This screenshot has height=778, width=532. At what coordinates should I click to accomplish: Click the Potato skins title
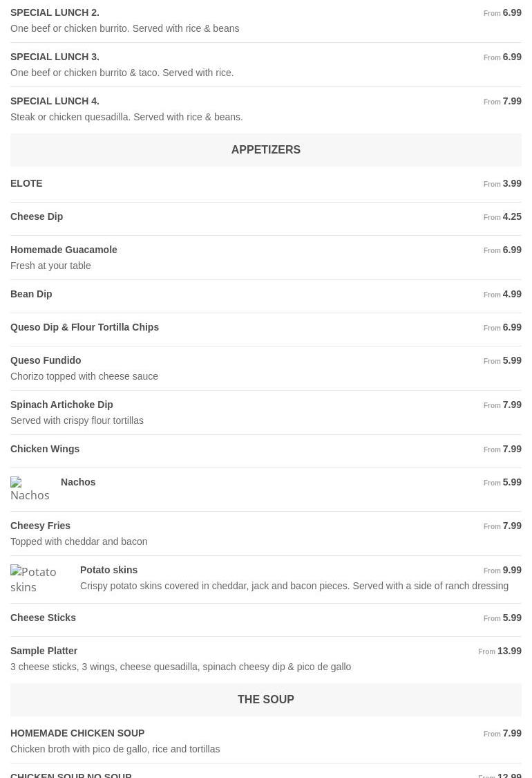[108, 570]
